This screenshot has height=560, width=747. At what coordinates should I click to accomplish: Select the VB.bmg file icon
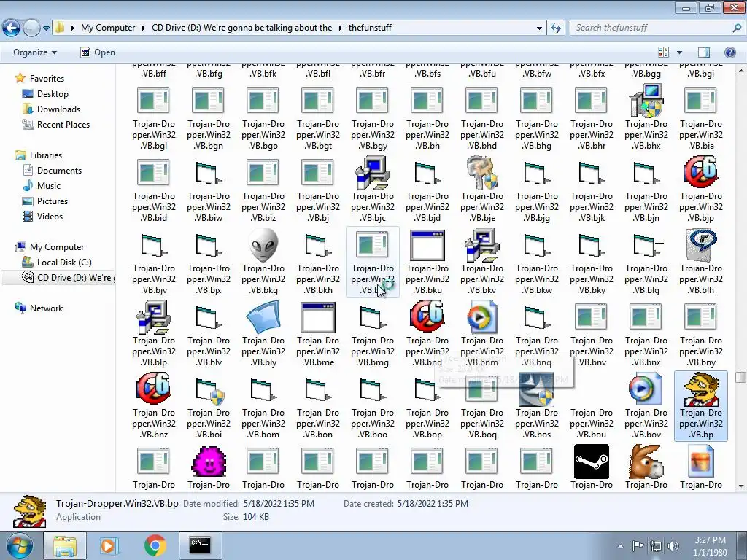coord(373,318)
